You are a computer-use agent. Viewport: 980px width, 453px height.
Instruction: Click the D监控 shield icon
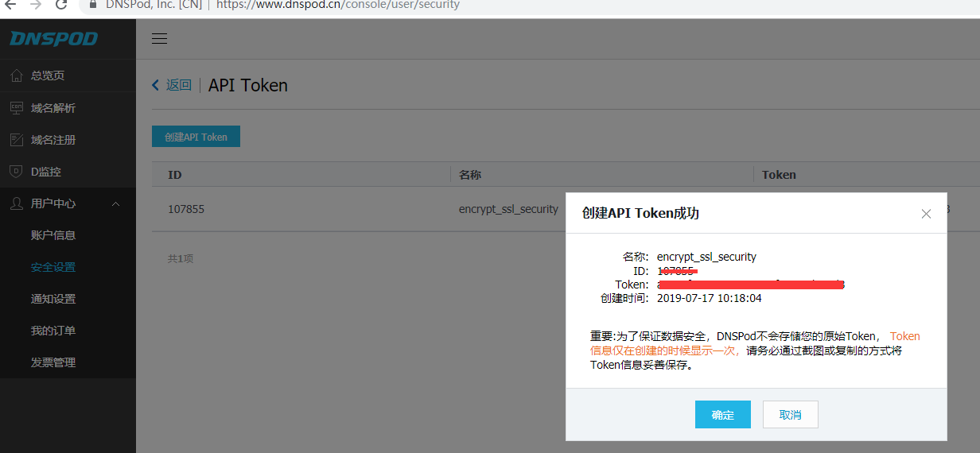pos(16,171)
